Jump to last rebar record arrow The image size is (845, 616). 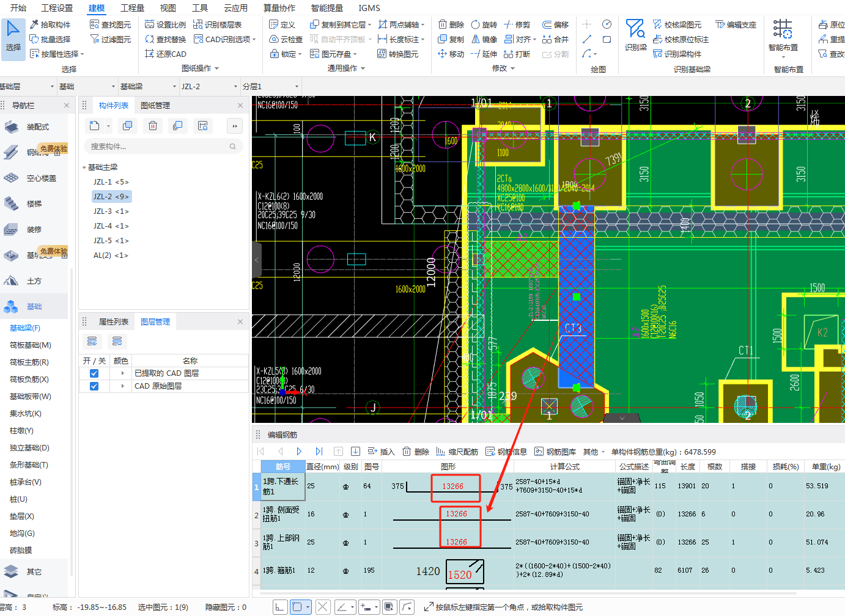tap(319, 452)
